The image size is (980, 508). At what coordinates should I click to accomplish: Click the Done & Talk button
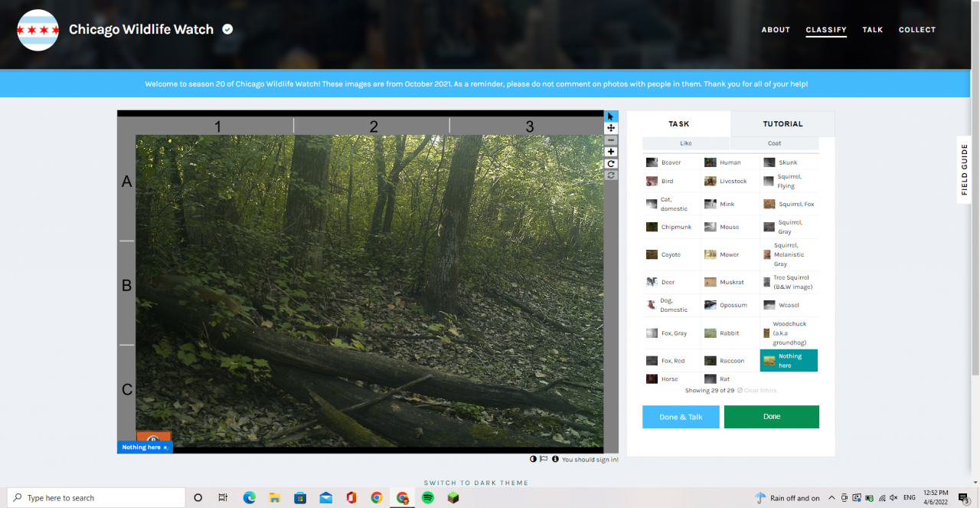pos(681,417)
